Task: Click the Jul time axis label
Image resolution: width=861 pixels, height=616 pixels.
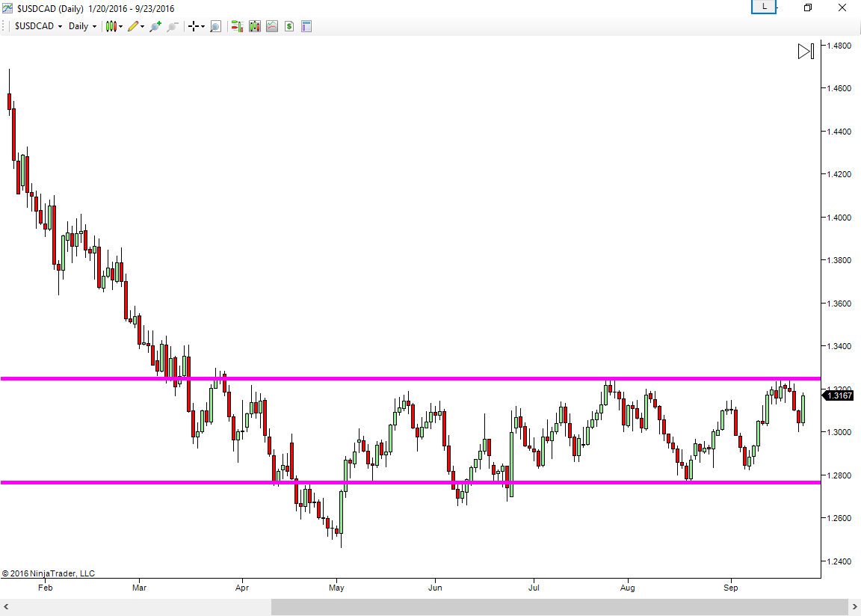Action: point(534,588)
